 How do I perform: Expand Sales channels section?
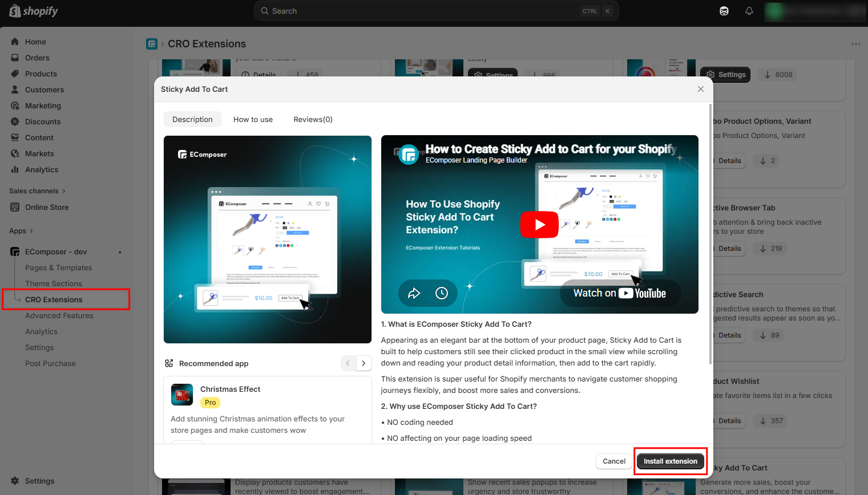tap(38, 191)
